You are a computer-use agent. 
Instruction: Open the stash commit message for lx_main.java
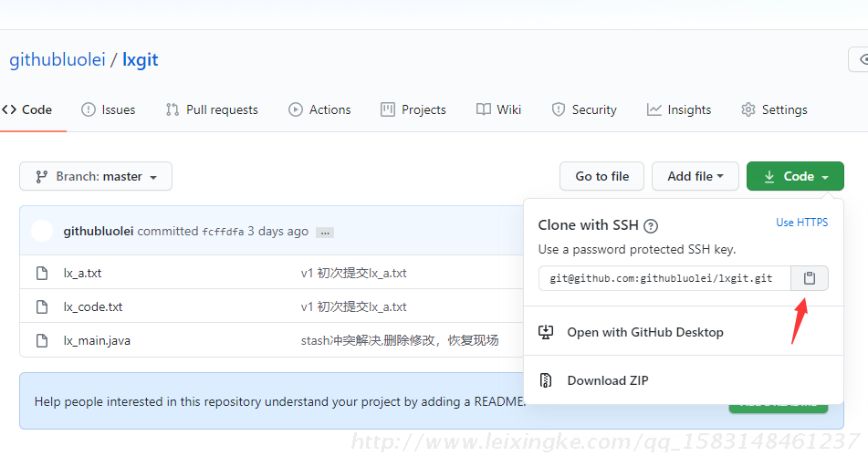coord(400,340)
